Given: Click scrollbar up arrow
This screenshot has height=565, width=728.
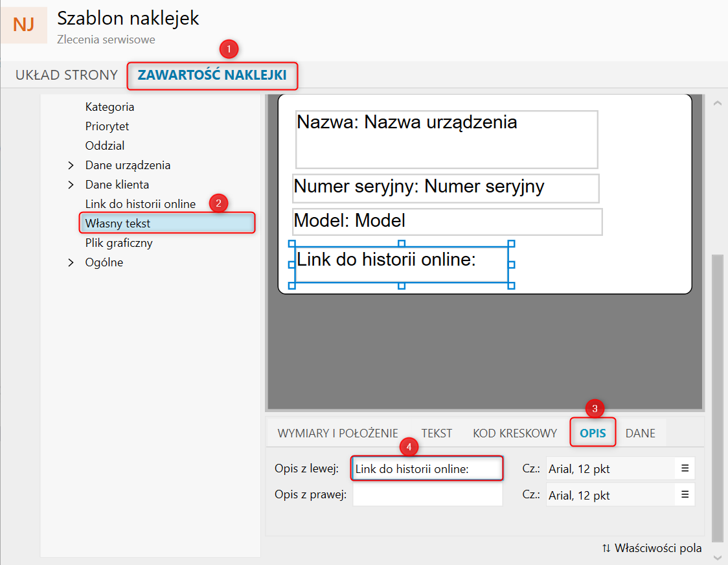Looking at the screenshot, I should pos(718,102).
